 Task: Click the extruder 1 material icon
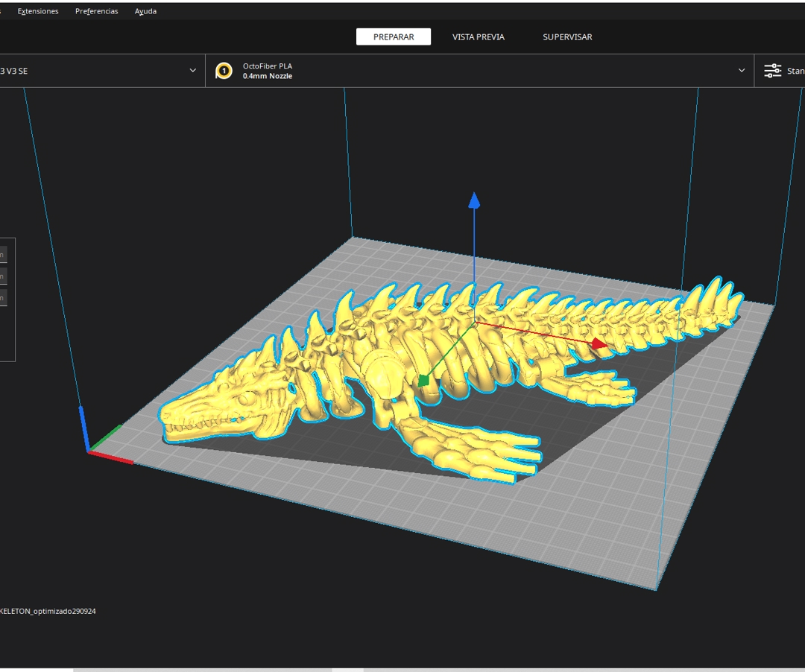(224, 71)
